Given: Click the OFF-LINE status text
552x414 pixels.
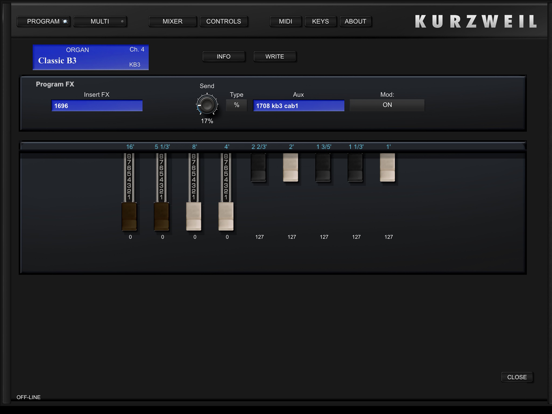Looking at the screenshot, I should click(29, 397).
